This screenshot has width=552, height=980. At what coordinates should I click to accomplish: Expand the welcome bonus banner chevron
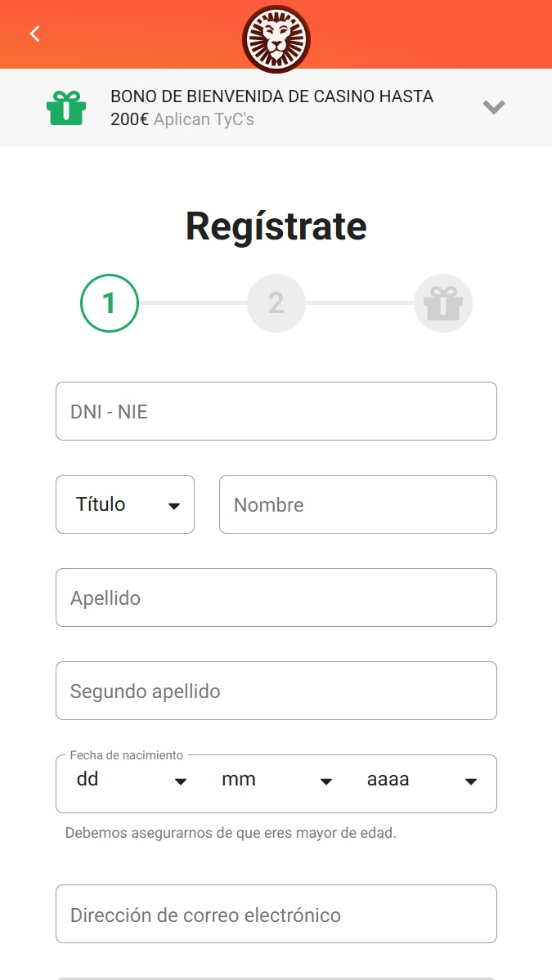pyautogui.click(x=493, y=108)
